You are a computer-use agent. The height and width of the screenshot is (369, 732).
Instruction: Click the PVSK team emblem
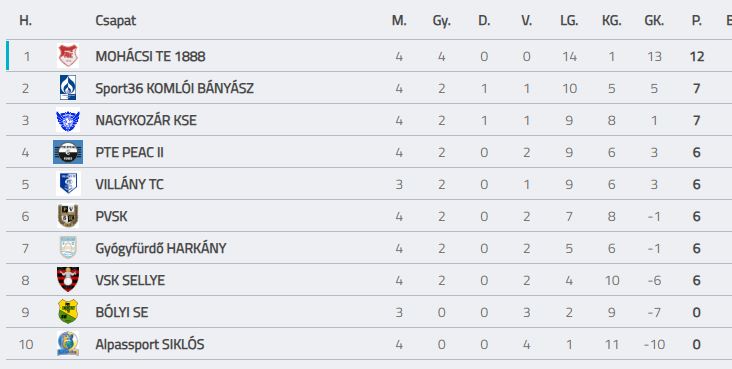(68, 216)
